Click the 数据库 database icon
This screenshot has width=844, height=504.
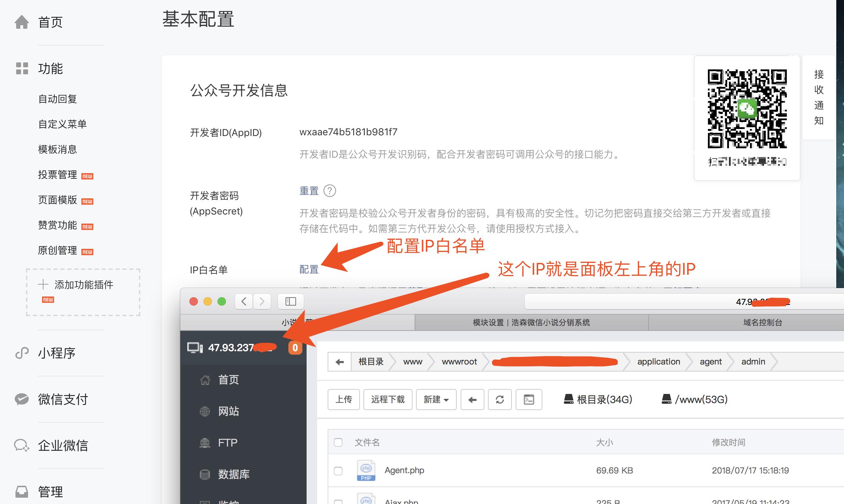(205, 474)
